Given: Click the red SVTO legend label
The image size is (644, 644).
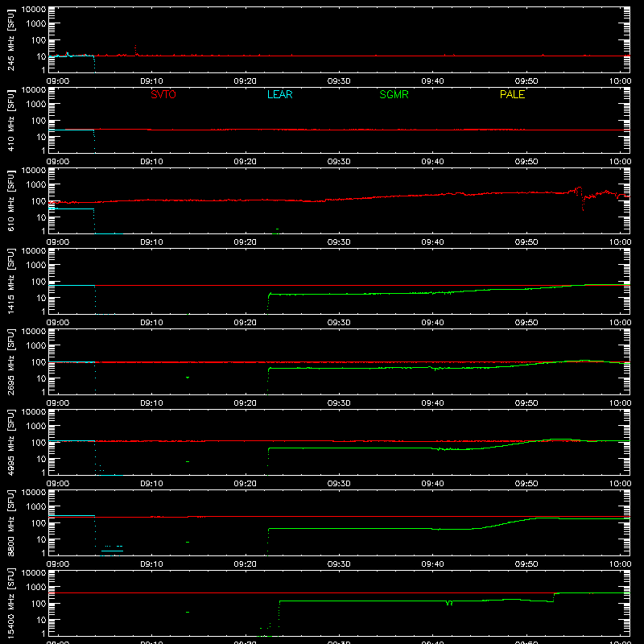Looking at the screenshot, I should (163, 94).
